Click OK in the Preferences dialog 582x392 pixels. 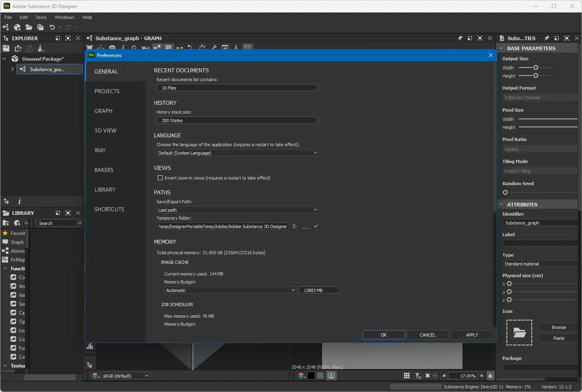[x=384, y=335]
